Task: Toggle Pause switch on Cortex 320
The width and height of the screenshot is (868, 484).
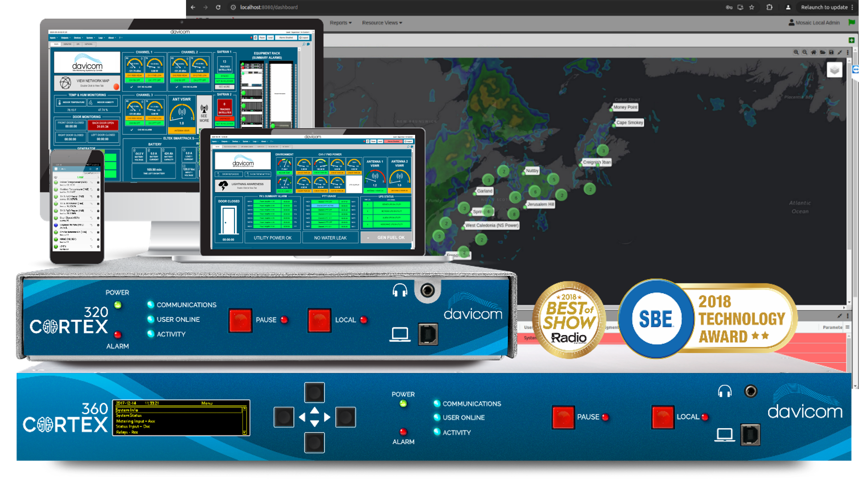Action: click(x=240, y=320)
